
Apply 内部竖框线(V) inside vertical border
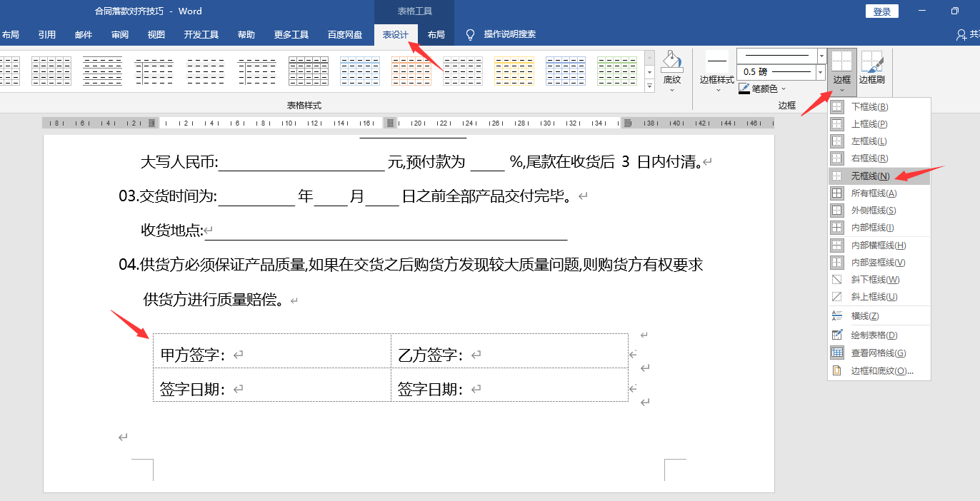click(x=879, y=263)
